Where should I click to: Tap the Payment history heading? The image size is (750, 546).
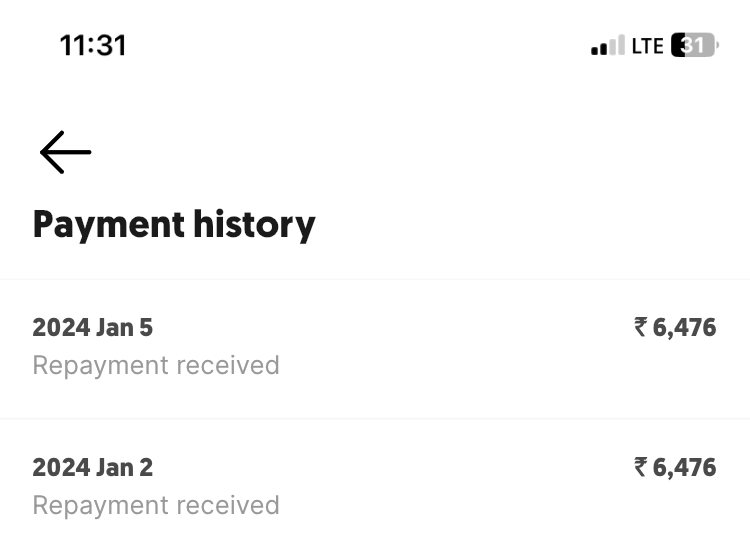coord(174,224)
